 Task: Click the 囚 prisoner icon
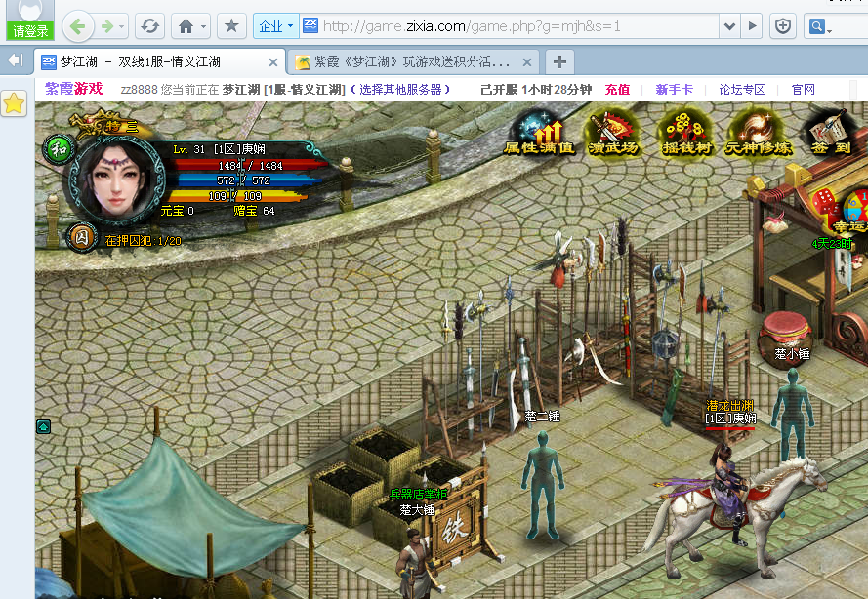(x=81, y=238)
